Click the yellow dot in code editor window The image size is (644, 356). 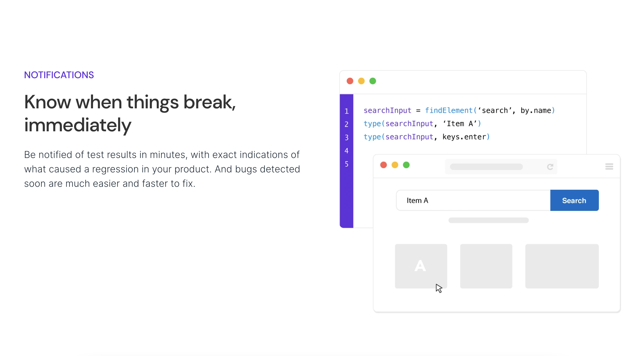click(x=361, y=81)
